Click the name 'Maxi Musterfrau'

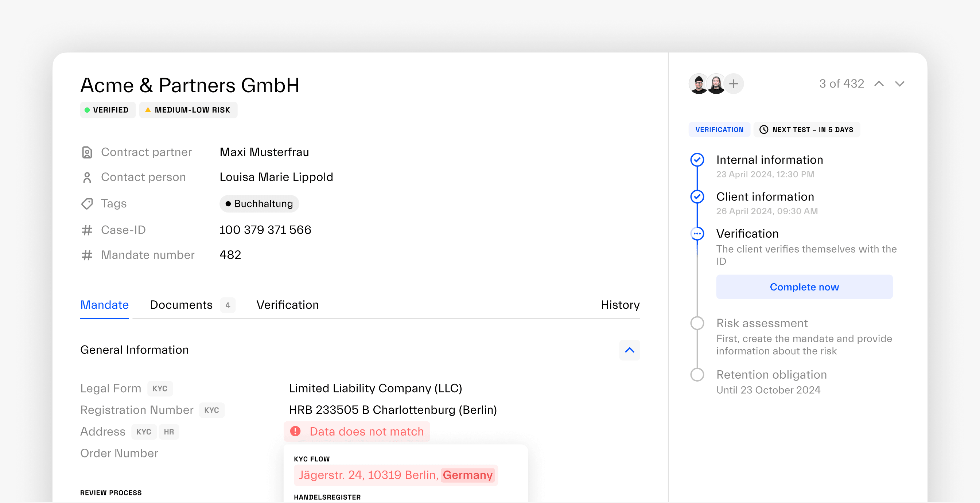point(264,152)
